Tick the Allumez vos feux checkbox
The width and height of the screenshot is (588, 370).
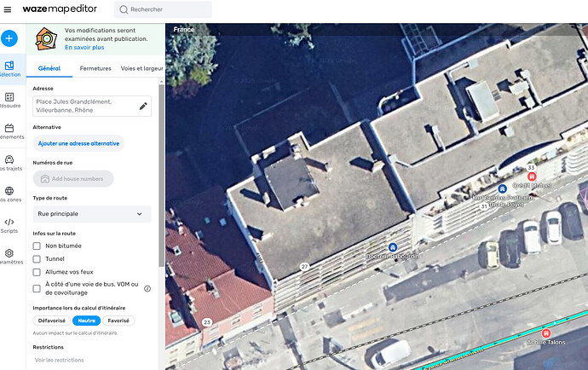click(x=37, y=272)
